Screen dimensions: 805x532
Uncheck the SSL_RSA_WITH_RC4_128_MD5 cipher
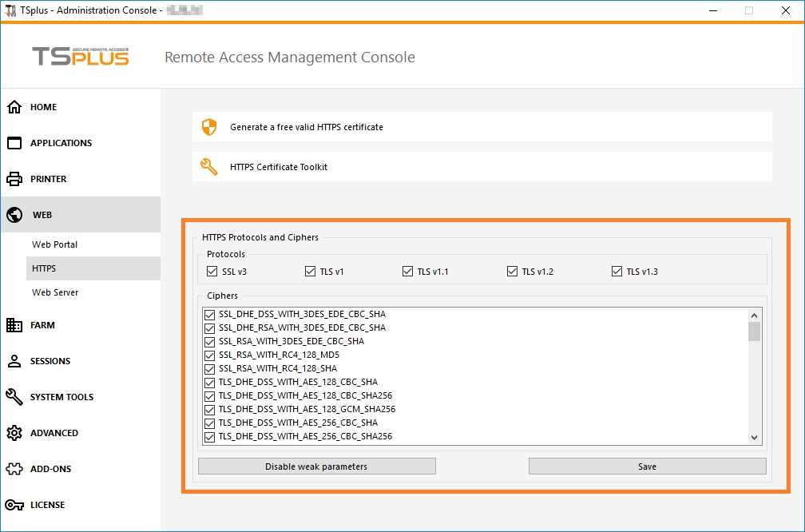pos(208,355)
